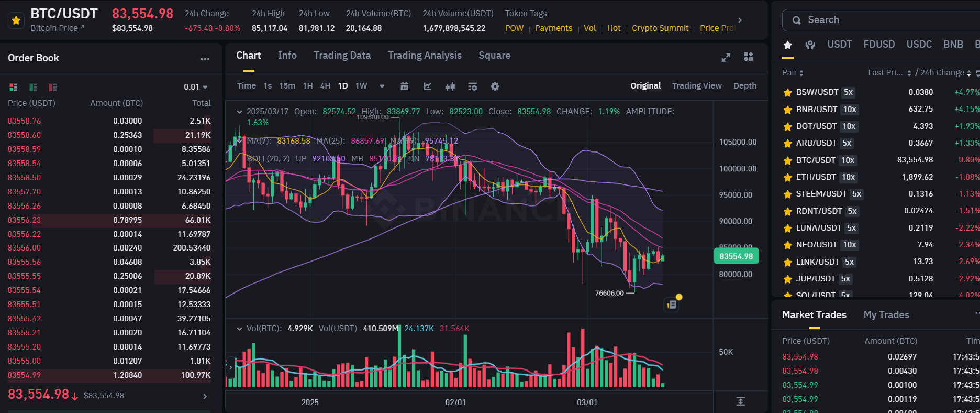Open the Square tab

(494, 56)
